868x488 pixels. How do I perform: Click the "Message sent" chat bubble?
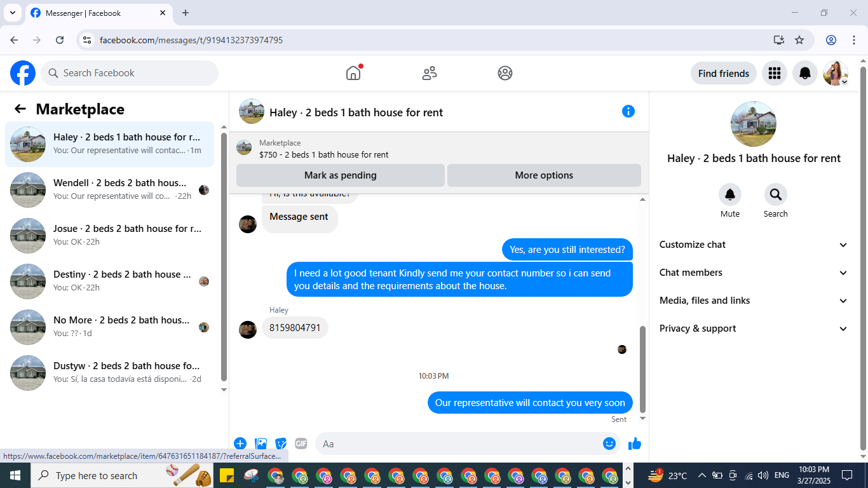299,218
